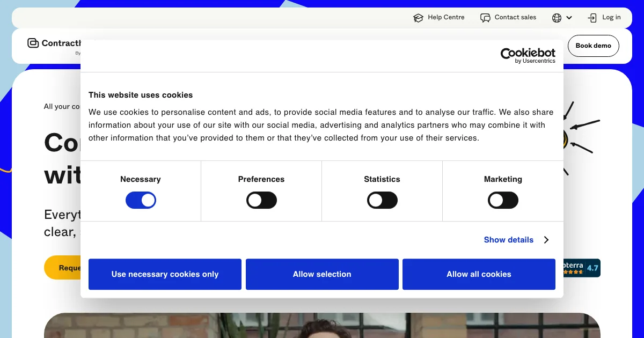
Task: Click the Book demo button
Action: tap(593, 46)
